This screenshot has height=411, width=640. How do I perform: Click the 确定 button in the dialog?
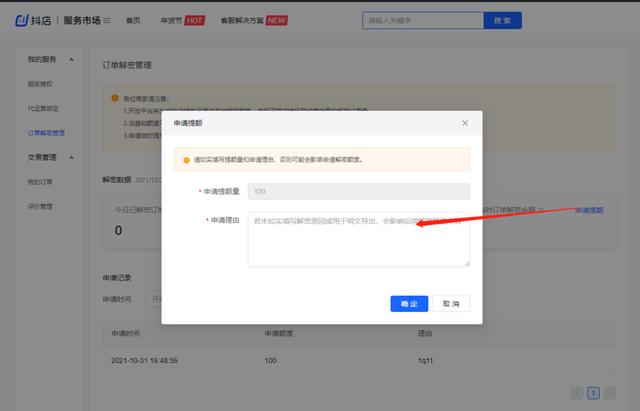click(409, 303)
